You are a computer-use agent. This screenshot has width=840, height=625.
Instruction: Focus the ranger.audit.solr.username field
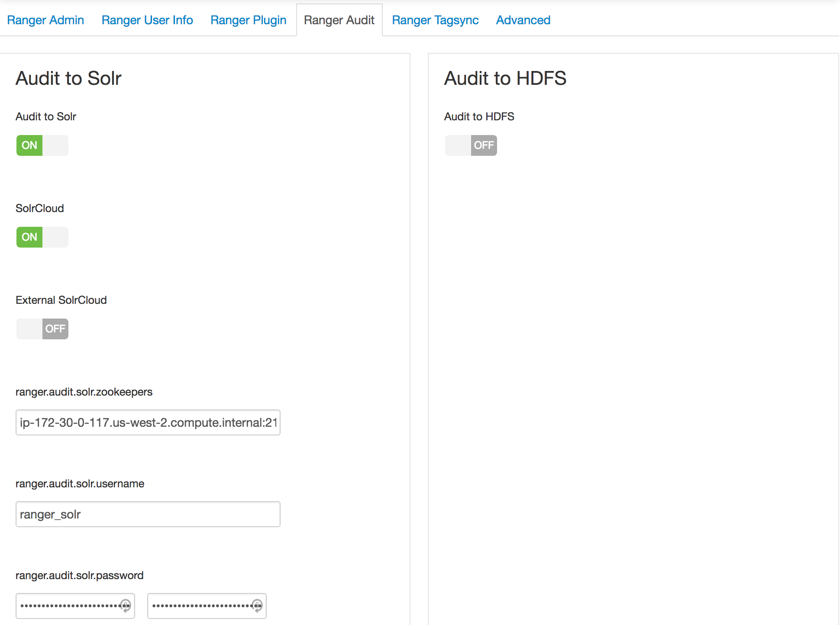pyautogui.click(x=148, y=514)
